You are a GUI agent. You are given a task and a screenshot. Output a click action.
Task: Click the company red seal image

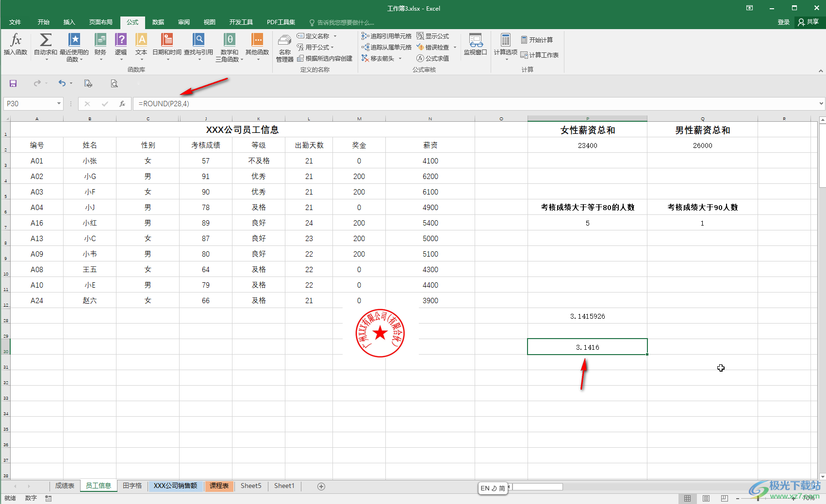tap(380, 333)
